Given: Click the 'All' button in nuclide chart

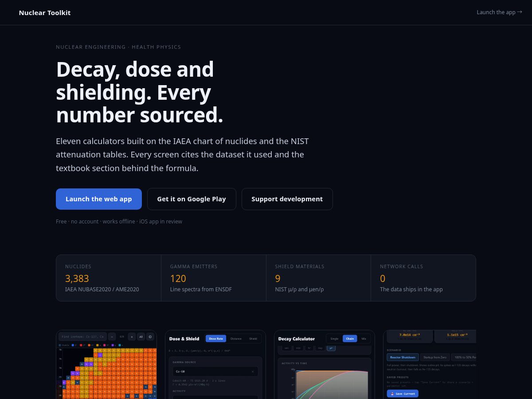Looking at the screenshot, I should click(x=141, y=336).
